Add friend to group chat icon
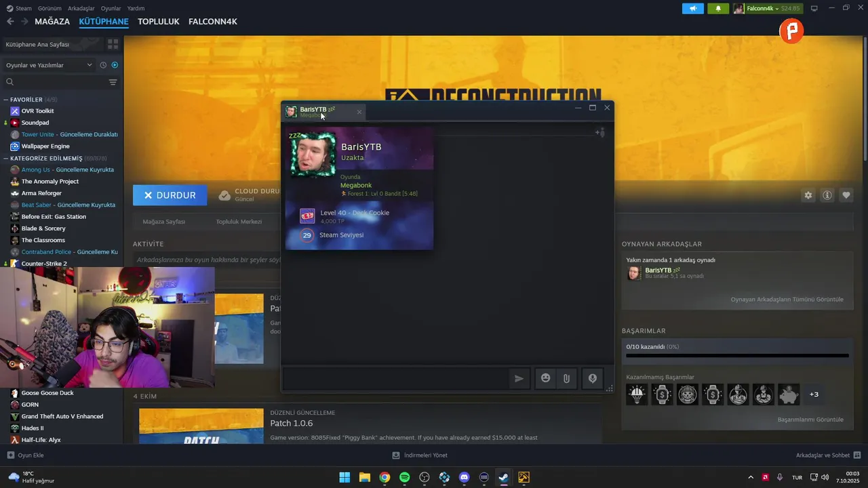Image resolution: width=868 pixels, height=488 pixels. point(599,133)
